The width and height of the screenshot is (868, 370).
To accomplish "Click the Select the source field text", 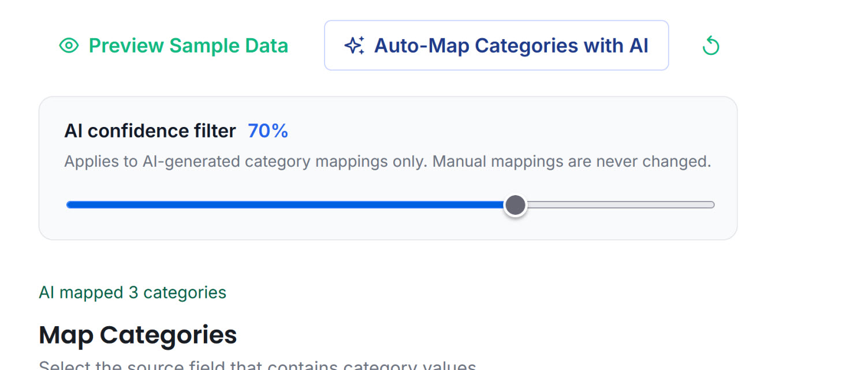I will click(x=257, y=366).
